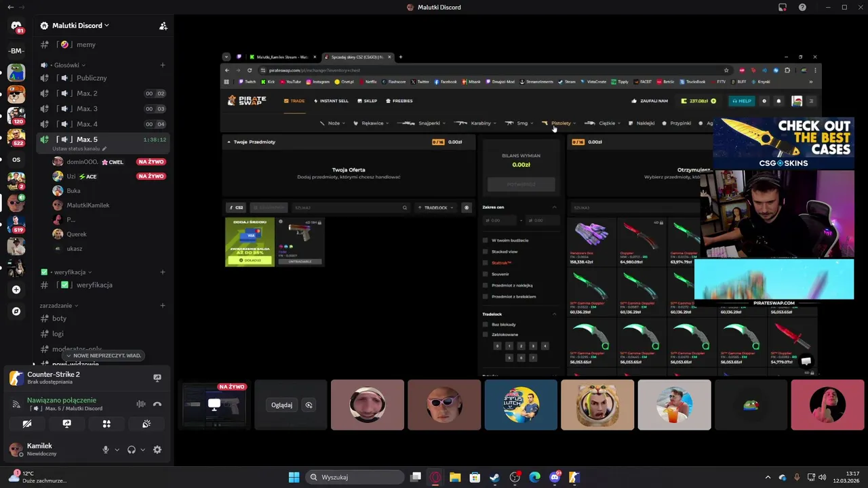Open Sklep tab in streamed PirateSwap
Viewport: 868px width, 488px height.
pyautogui.click(x=367, y=101)
